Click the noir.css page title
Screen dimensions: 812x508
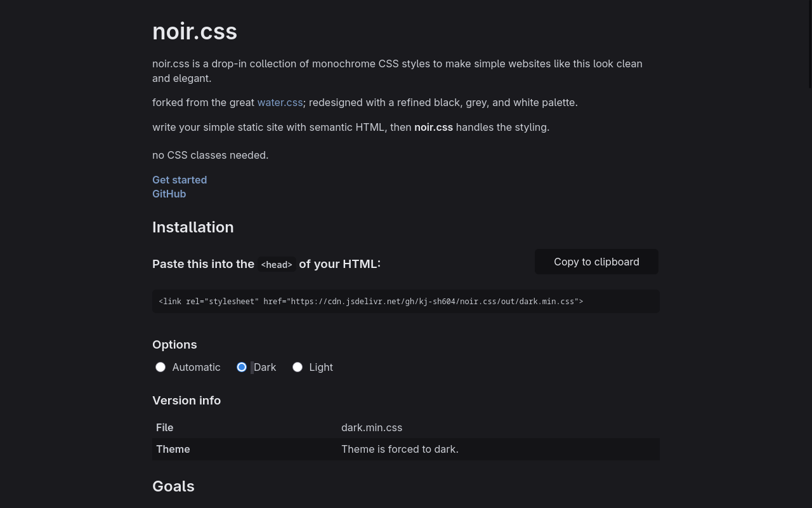click(x=195, y=31)
